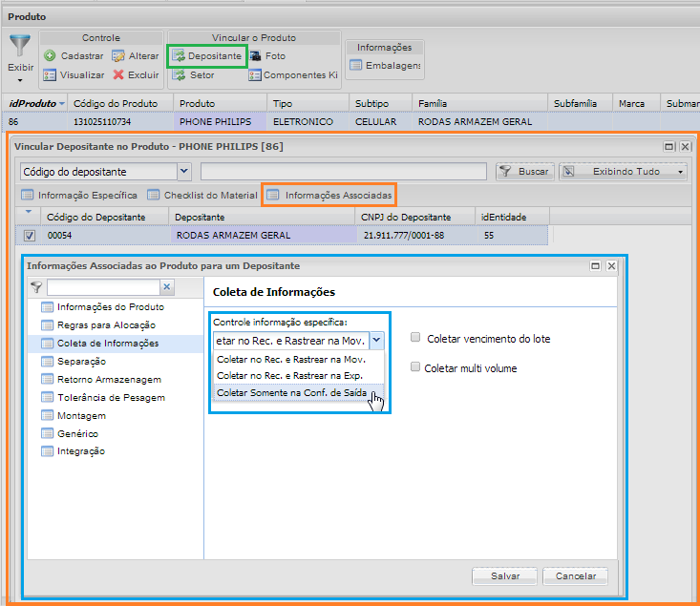Select Retorno Armazenagem tree item
This screenshot has width=700, height=606.
pyautogui.click(x=101, y=379)
